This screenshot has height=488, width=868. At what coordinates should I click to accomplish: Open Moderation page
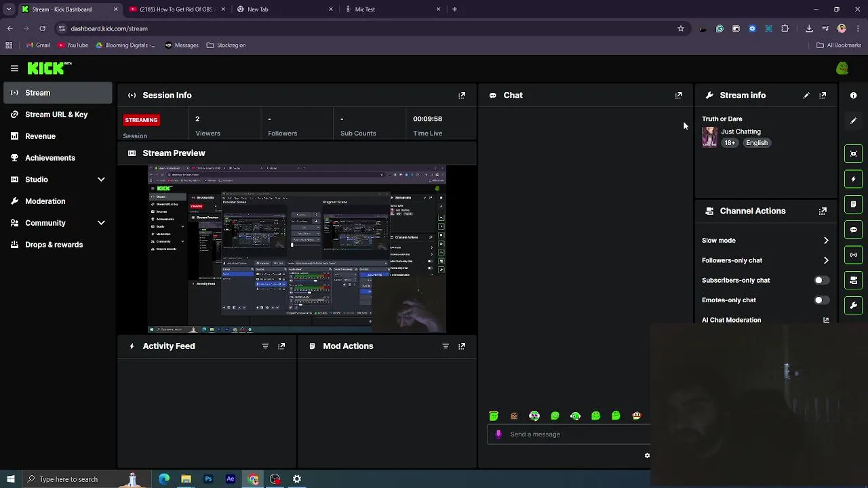click(x=58, y=201)
